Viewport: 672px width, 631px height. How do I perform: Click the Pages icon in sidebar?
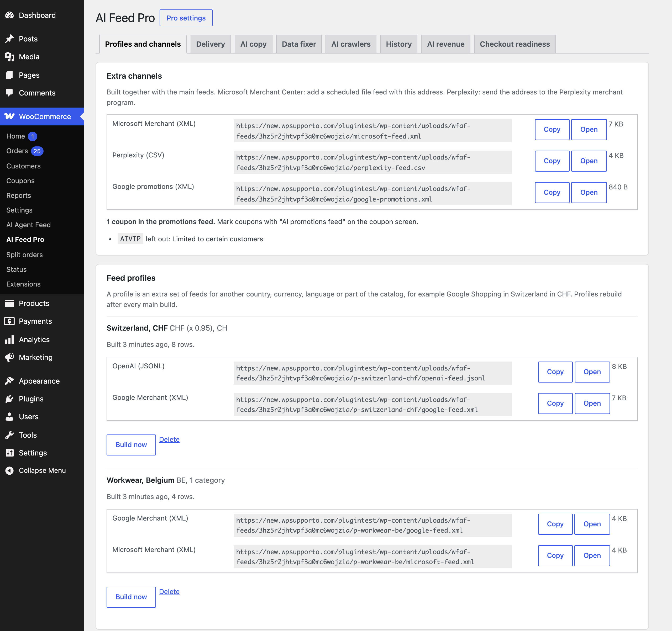(x=9, y=75)
